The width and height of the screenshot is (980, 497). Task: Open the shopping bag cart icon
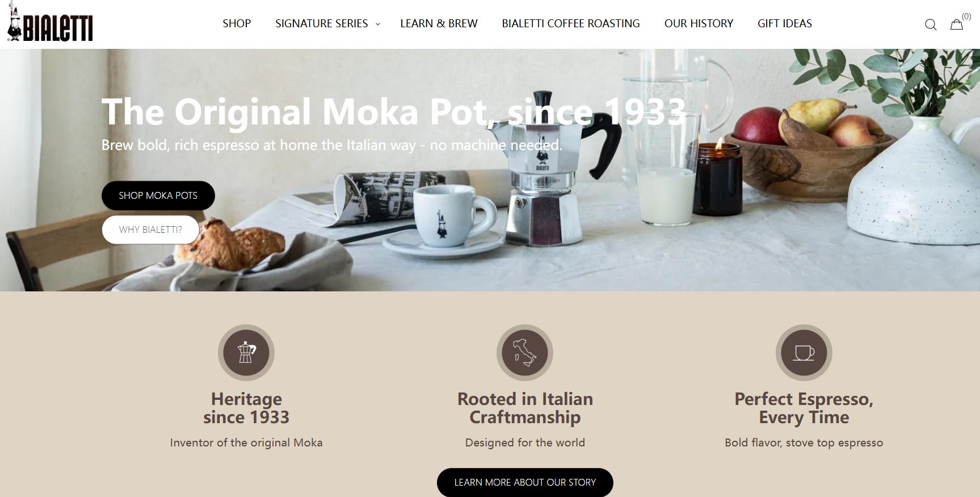(x=957, y=24)
